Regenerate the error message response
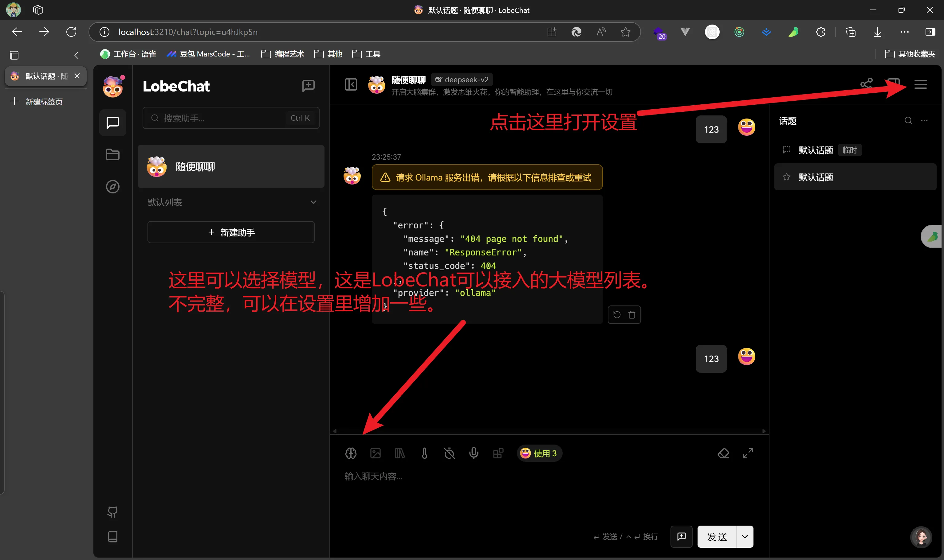 (617, 314)
